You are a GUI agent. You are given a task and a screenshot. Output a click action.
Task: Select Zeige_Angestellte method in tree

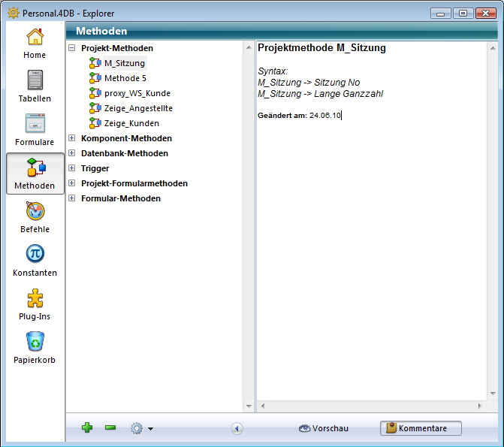[138, 108]
